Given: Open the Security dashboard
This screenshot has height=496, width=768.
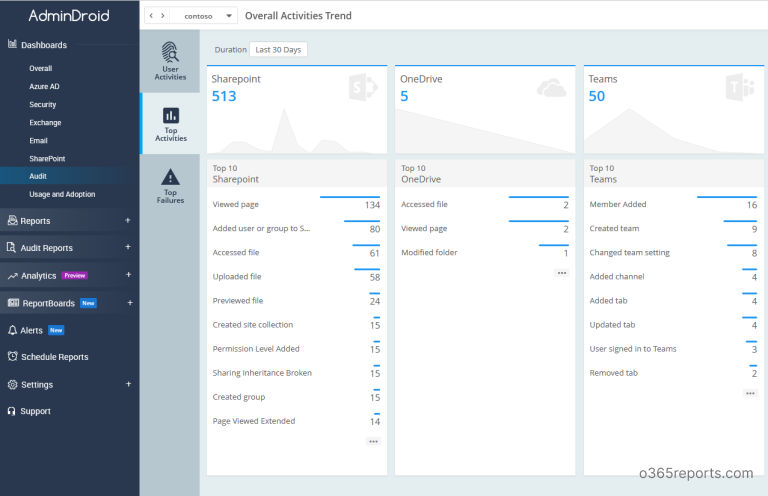Looking at the screenshot, I should coord(43,104).
